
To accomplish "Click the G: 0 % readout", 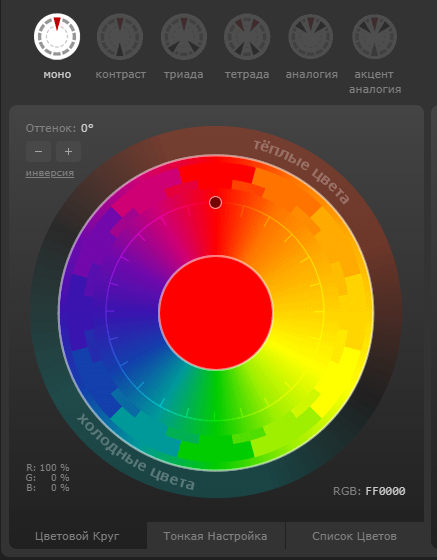I will 48,478.
